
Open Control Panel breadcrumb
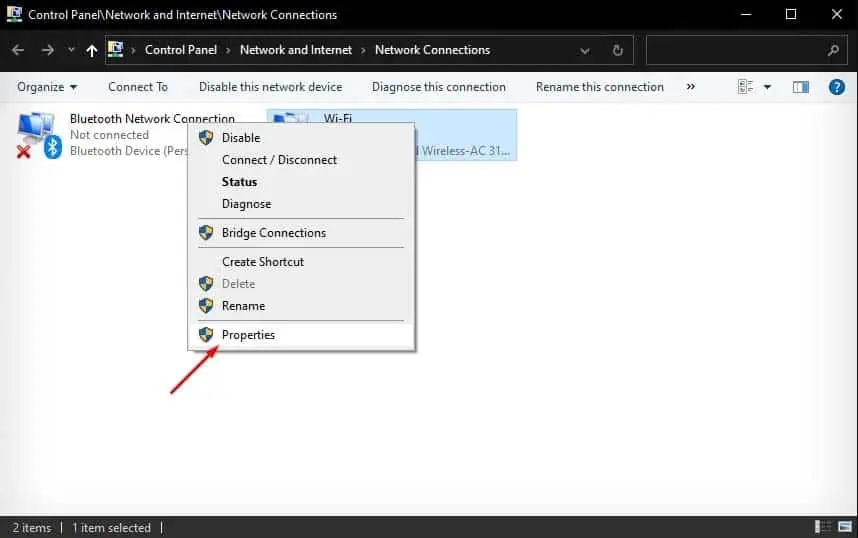[181, 50]
